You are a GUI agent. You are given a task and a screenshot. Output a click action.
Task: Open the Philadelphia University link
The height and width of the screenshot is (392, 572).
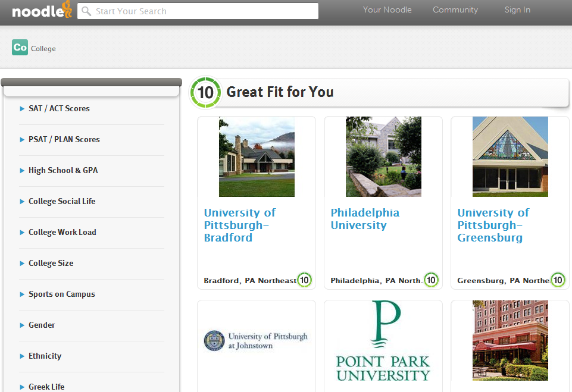[365, 219]
